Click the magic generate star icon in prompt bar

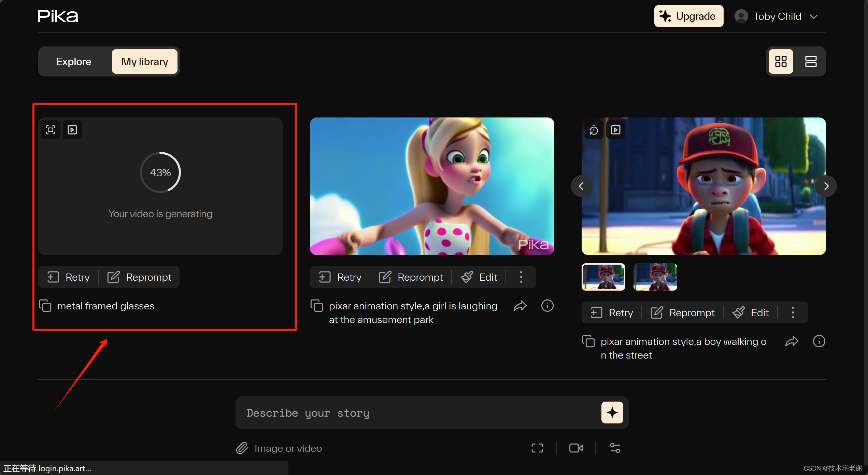coord(613,413)
